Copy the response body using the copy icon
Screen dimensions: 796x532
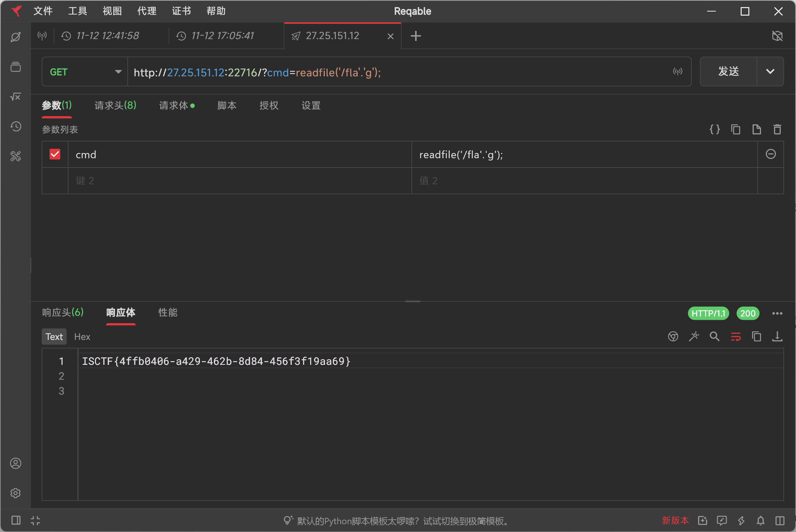756,337
